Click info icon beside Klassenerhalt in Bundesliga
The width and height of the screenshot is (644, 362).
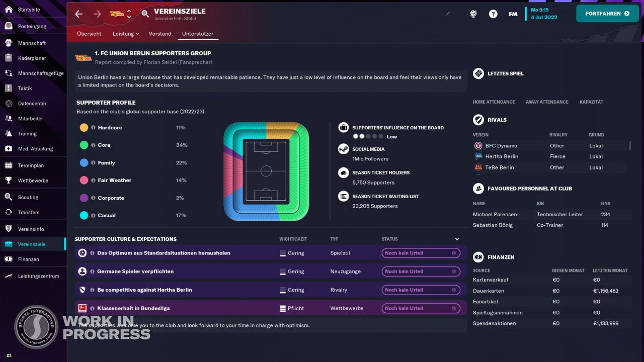[92, 308]
